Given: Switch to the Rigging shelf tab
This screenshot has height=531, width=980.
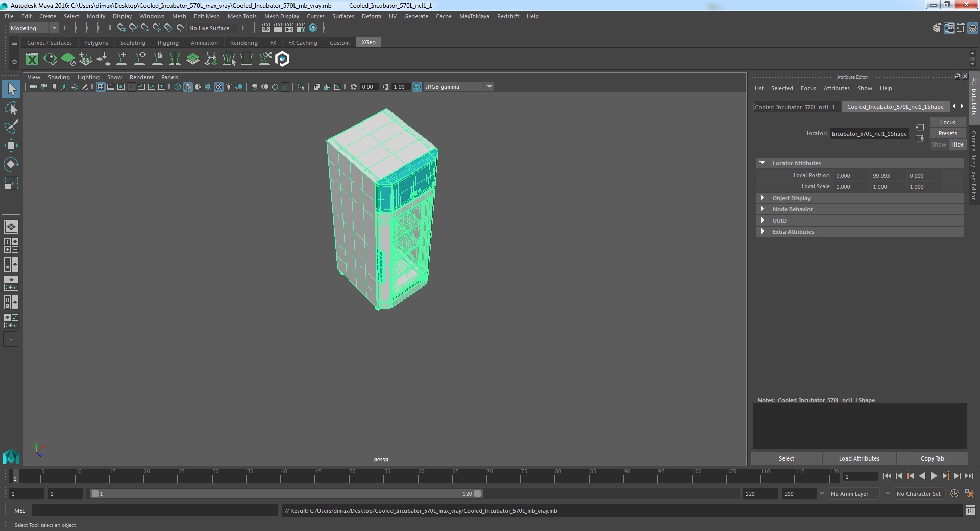Looking at the screenshot, I should coord(168,43).
